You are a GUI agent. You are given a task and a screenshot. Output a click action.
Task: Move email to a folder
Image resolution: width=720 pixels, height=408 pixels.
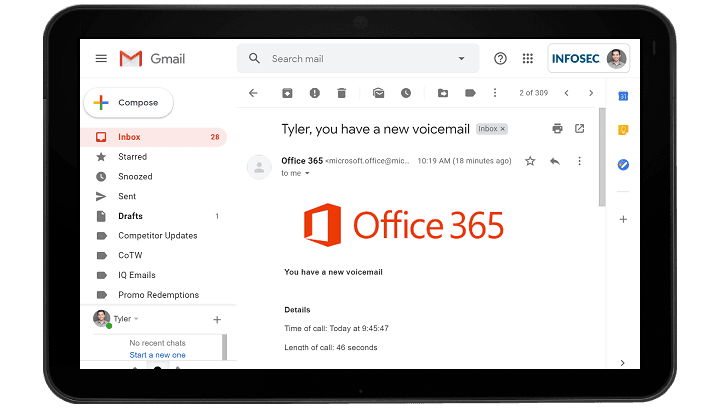point(443,93)
